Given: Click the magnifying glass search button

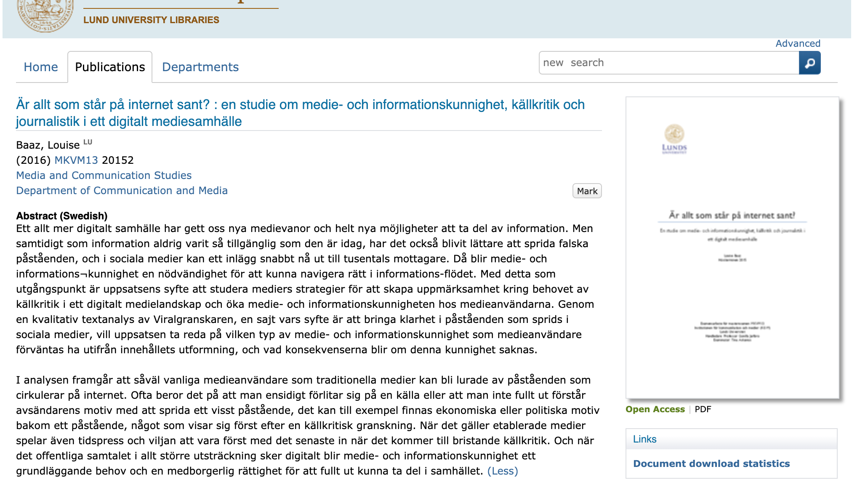Looking at the screenshot, I should (809, 63).
